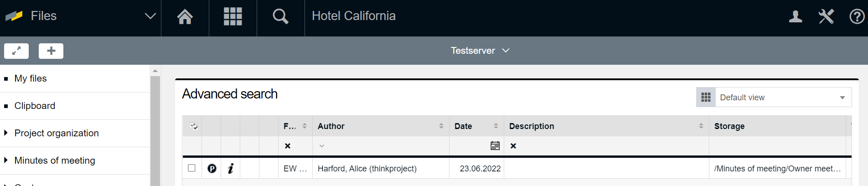Toggle select-all in the table header
This screenshot has height=186, width=868.
point(194,126)
